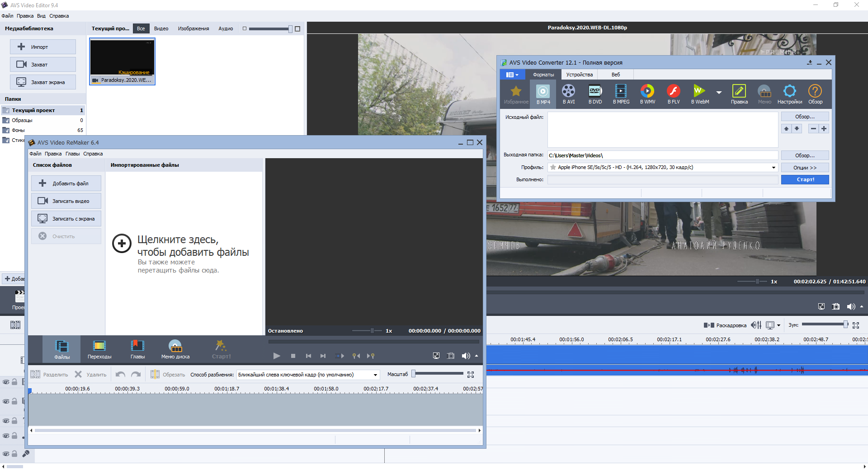
Task: Filter media library by Аудио
Action: (226, 28)
